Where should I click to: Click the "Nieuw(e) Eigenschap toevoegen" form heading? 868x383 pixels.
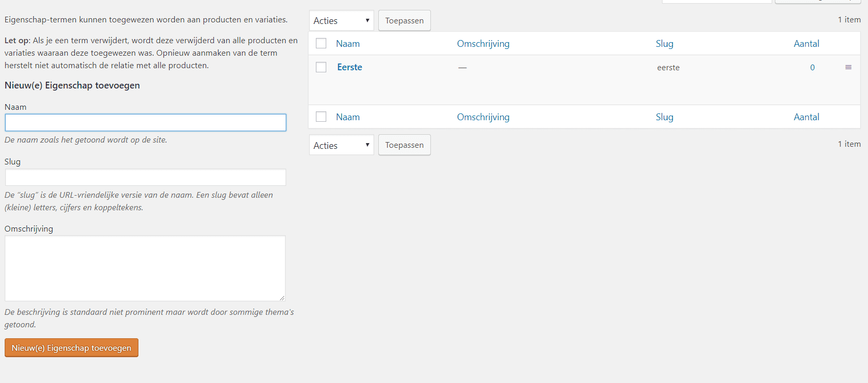coord(72,85)
